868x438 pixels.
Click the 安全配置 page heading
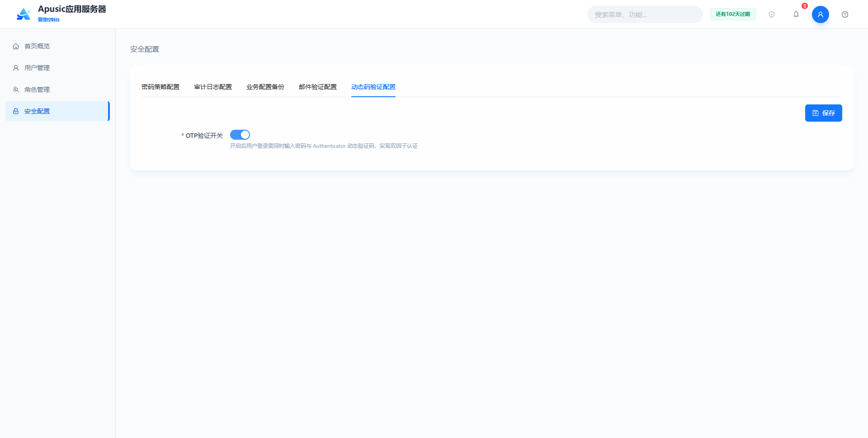[145, 49]
